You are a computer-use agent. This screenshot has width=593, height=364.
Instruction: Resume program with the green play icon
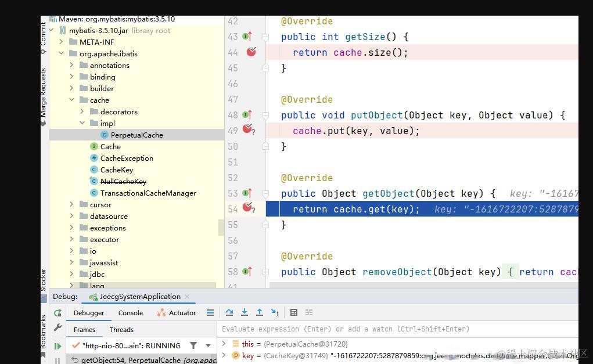(57, 346)
